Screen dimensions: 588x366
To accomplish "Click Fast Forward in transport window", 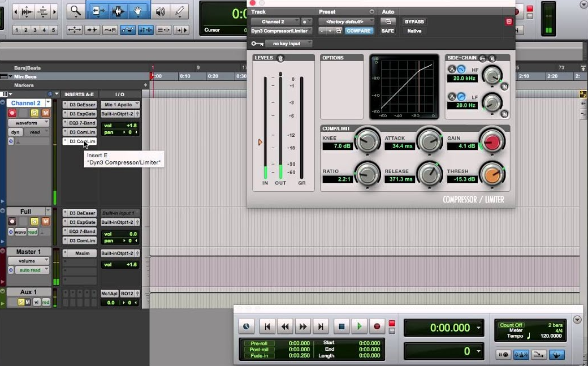I will pyautogui.click(x=302, y=326).
